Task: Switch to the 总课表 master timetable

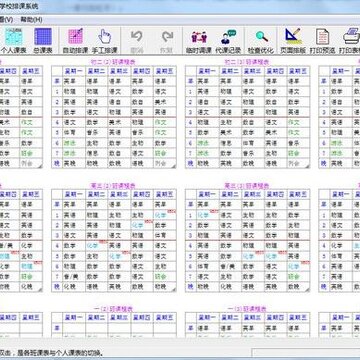Action: click(x=43, y=41)
